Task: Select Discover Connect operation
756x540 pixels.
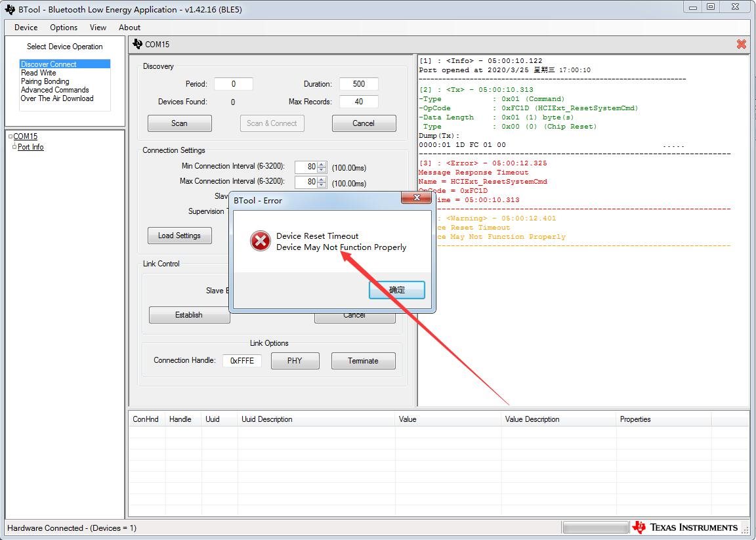Action: (64, 64)
